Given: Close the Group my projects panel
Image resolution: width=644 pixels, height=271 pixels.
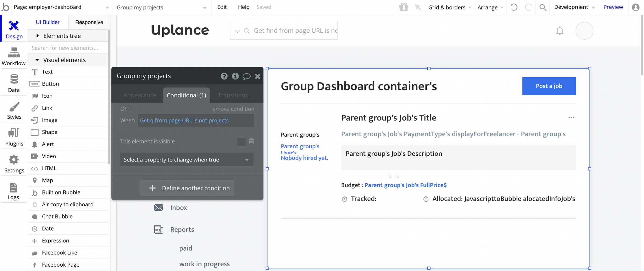Looking at the screenshot, I should [x=258, y=76].
